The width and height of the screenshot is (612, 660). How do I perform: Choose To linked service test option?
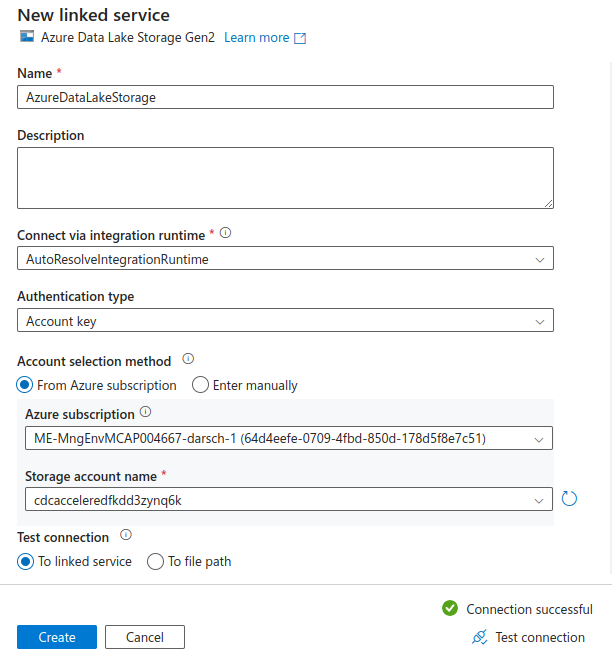[x=25, y=562]
